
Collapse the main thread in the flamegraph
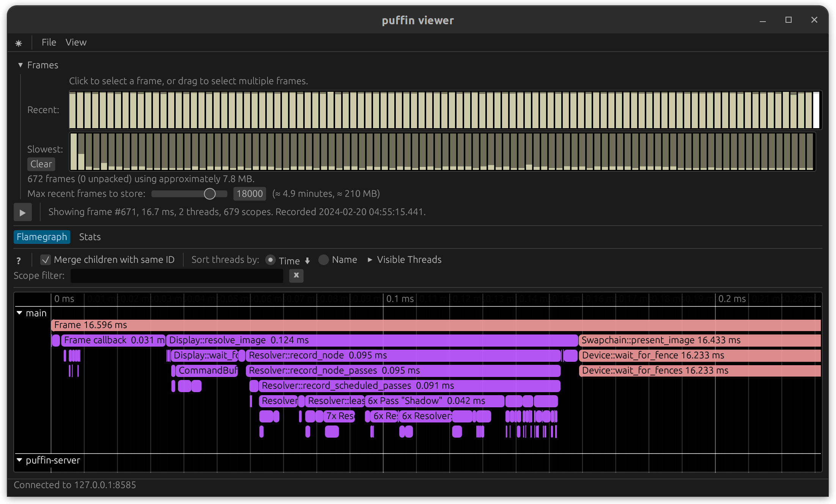pyautogui.click(x=20, y=312)
